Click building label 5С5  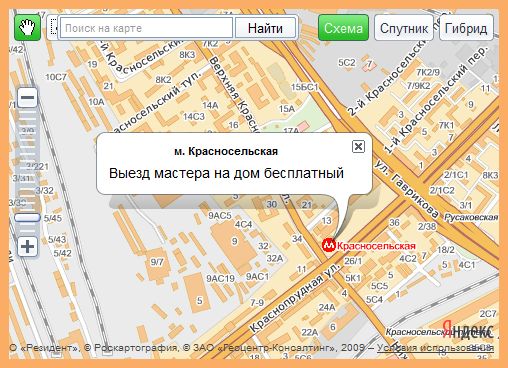pyautogui.click(x=379, y=286)
